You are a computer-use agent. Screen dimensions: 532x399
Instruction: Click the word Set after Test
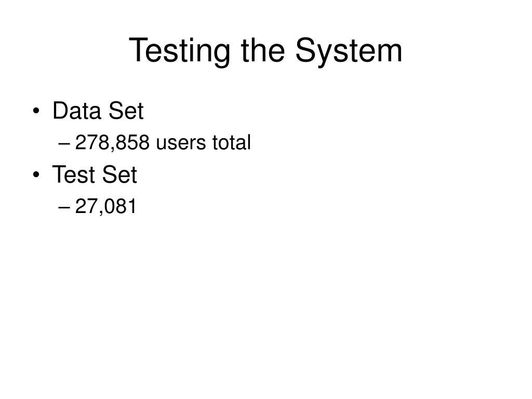[x=119, y=175]
